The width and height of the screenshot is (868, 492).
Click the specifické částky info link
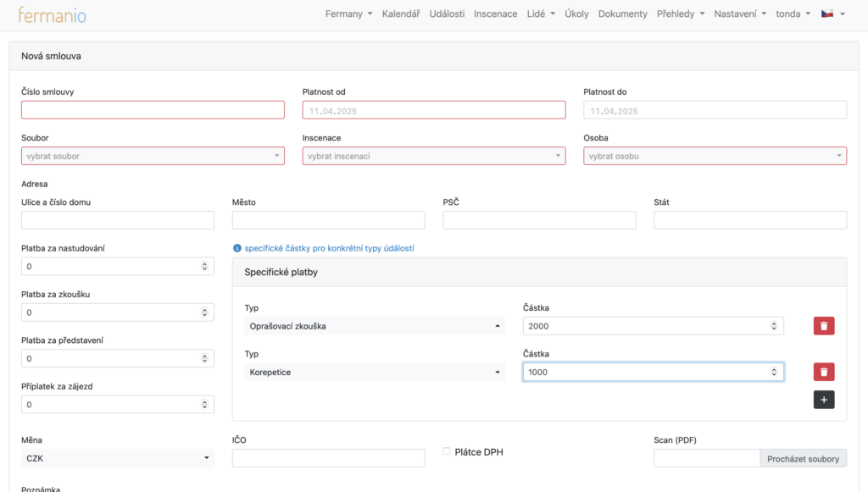[330, 248]
